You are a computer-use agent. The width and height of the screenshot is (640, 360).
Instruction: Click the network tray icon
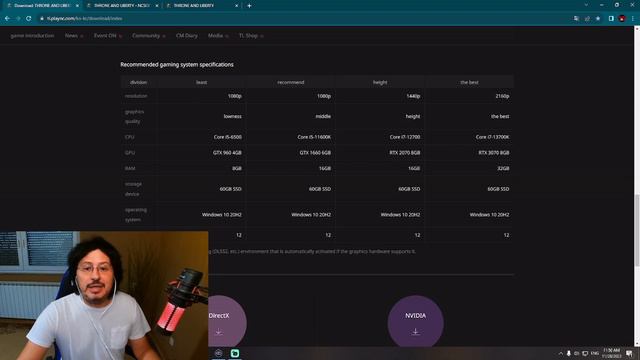click(x=585, y=353)
